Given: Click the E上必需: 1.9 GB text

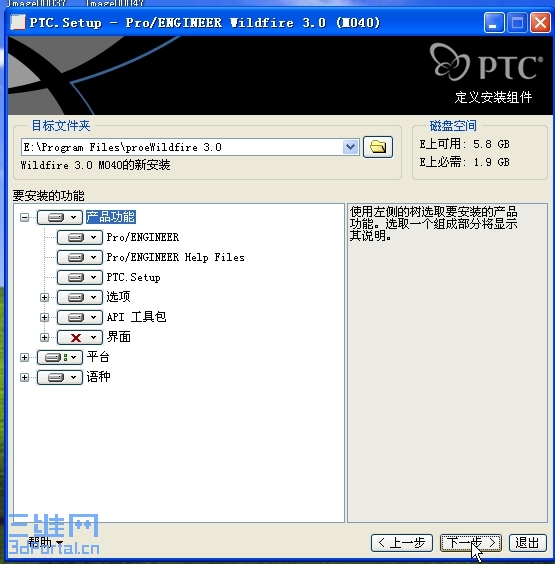Looking at the screenshot, I should pyautogui.click(x=464, y=162).
